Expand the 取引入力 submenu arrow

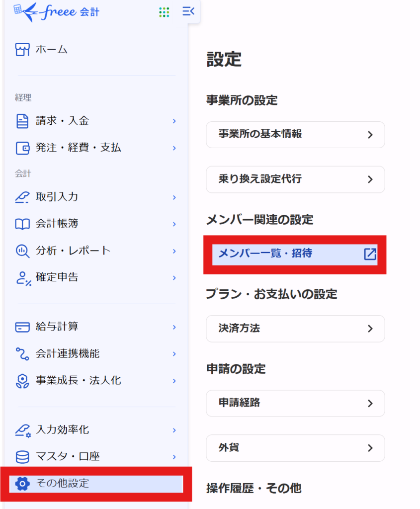[174, 197]
